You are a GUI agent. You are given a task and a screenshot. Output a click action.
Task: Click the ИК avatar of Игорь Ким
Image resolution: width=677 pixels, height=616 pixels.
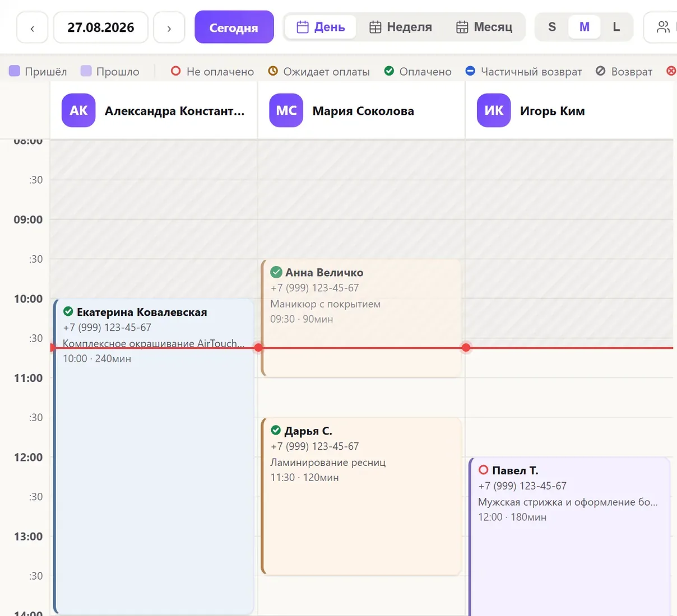click(x=494, y=111)
